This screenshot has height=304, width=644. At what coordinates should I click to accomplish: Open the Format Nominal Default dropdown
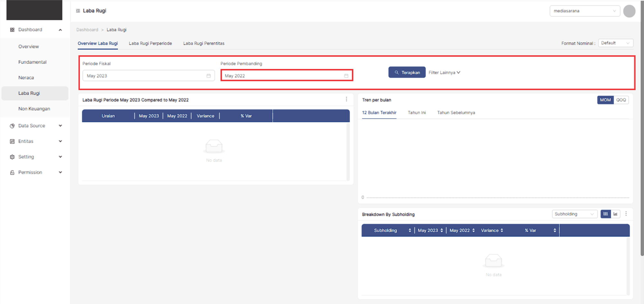[615, 43]
